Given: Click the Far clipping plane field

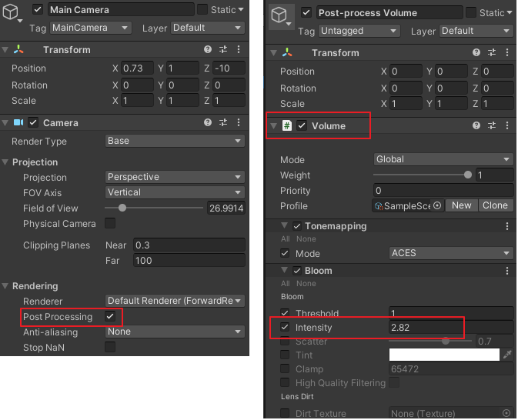Looking at the screenshot, I should 189,261.
